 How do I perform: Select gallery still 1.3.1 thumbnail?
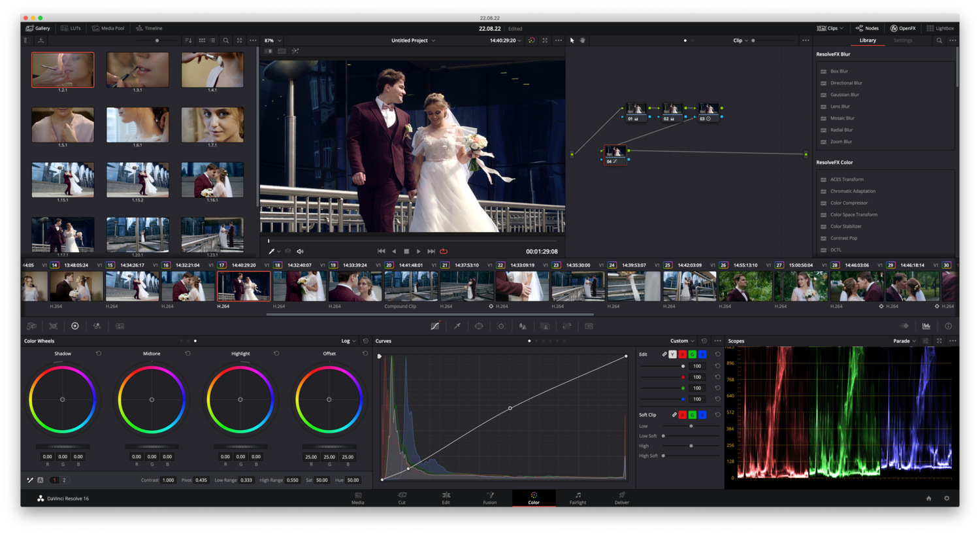(138, 70)
